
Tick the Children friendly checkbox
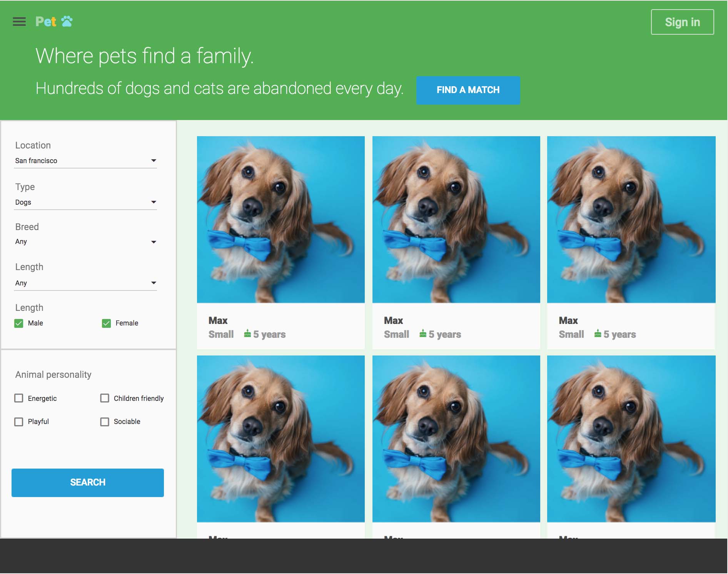point(105,398)
